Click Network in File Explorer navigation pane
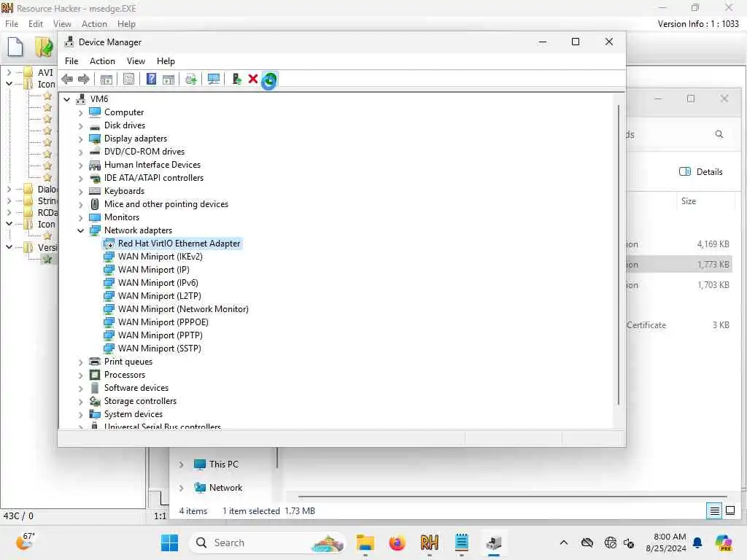747x560 pixels. (225, 488)
